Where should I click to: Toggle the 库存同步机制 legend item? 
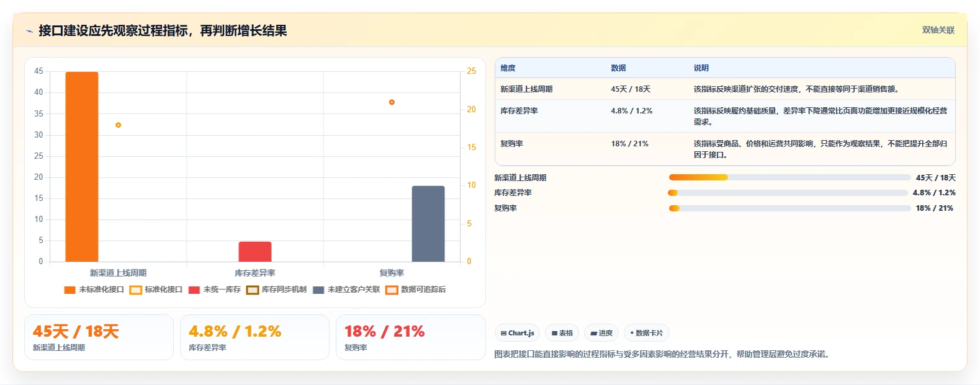[x=276, y=290]
